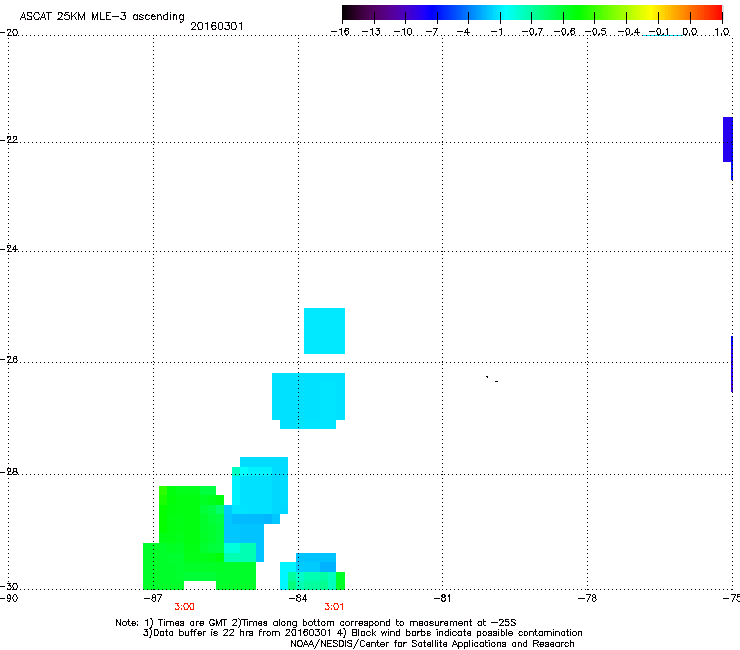This screenshot has height=650, width=740.
Task: Click the dark blue patch near -22 latitude
Action: [728, 139]
